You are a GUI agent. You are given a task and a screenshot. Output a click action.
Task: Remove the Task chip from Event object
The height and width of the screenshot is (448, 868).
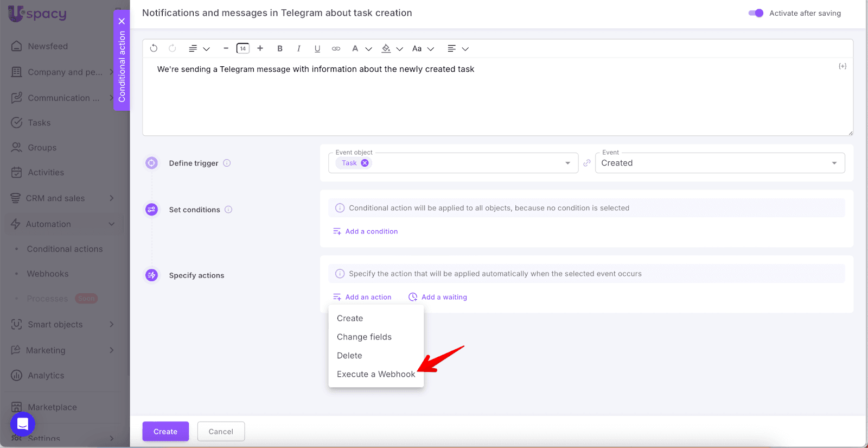tap(365, 163)
